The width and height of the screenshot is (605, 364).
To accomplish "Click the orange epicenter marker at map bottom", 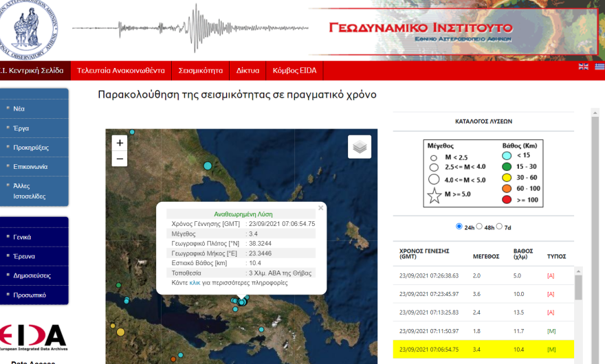I will 173,359.
